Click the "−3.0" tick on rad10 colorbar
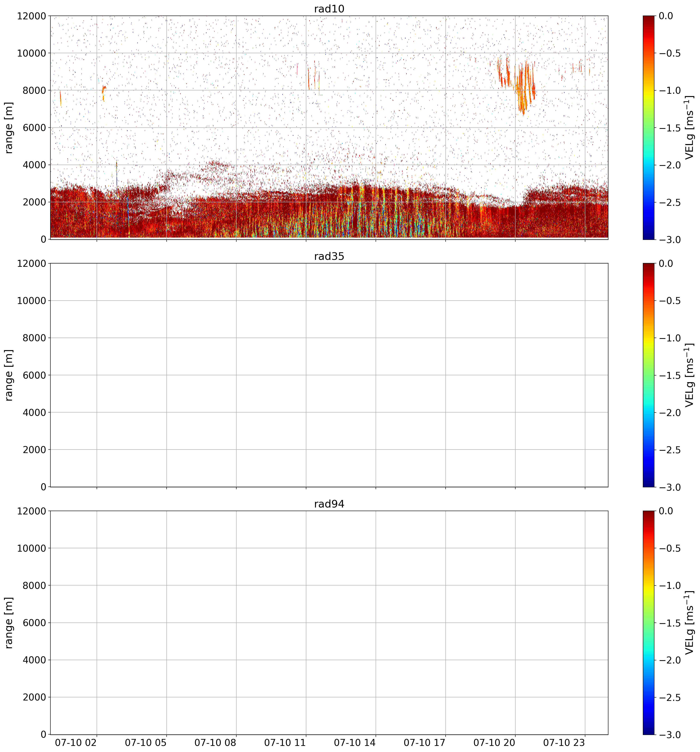The image size is (700, 752). coord(670,239)
